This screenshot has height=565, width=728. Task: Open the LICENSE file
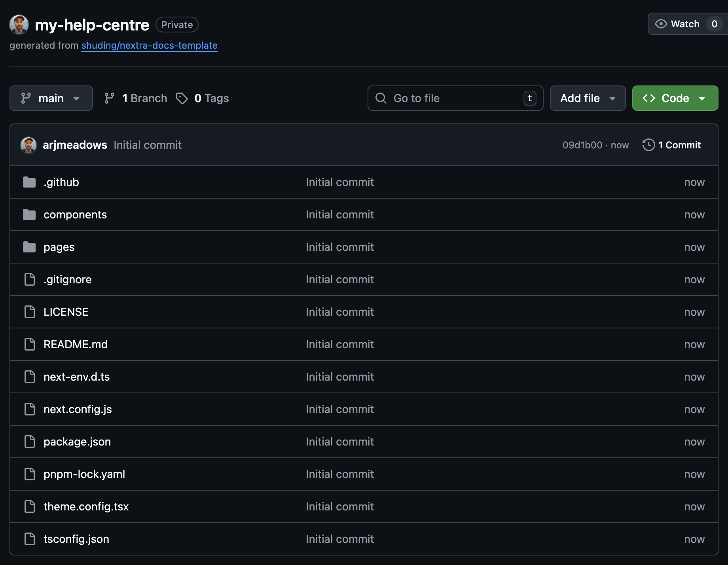click(66, 312)
